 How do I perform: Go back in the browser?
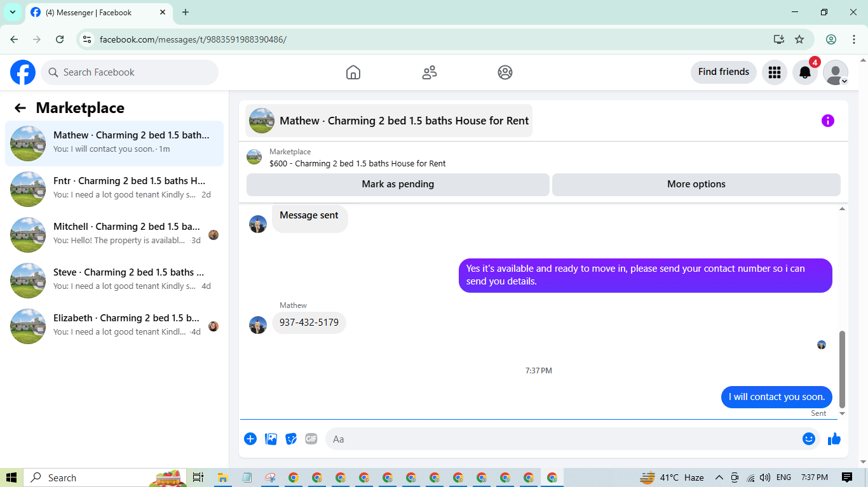pos(14,39)
